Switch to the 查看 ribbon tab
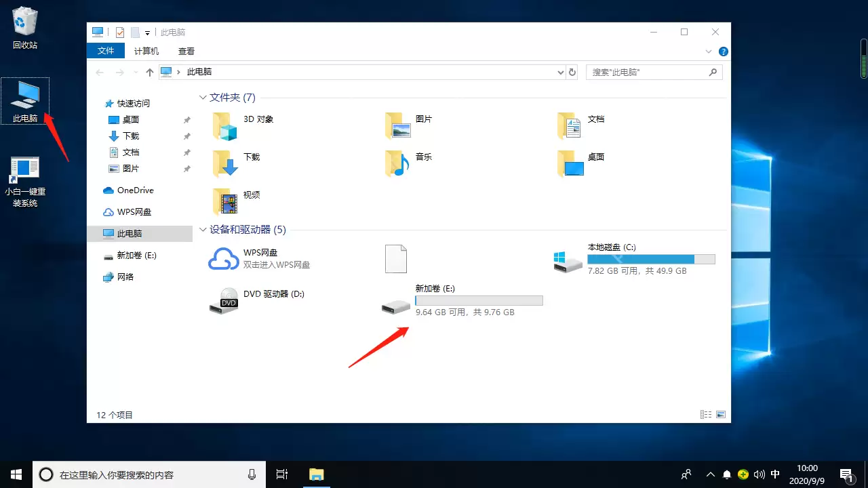 pos(186,50)
